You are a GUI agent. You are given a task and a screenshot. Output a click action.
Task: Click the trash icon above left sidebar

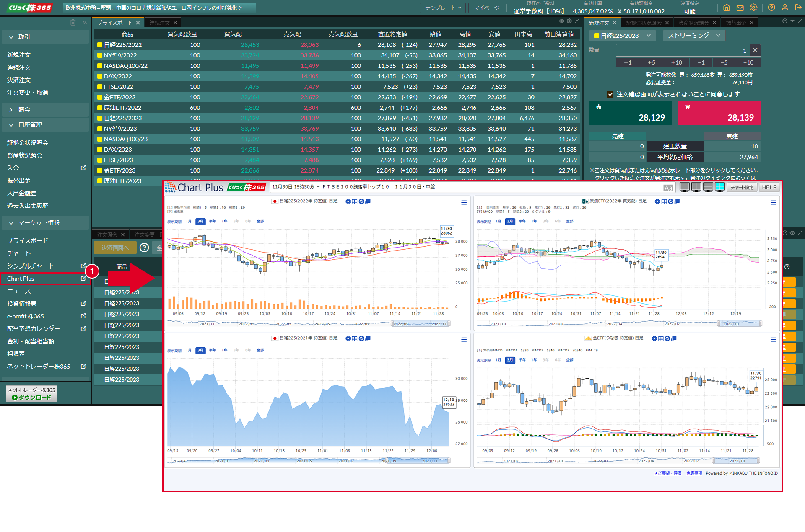[73, 23]
